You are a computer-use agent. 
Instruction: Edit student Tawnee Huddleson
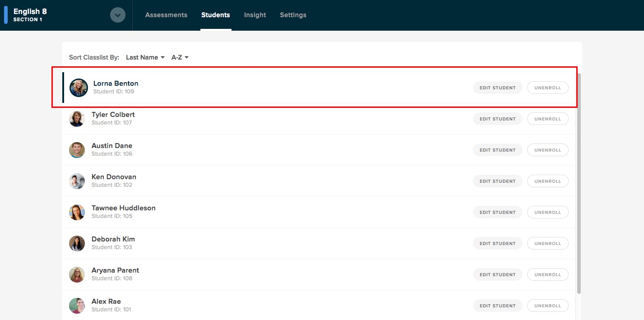497,212
